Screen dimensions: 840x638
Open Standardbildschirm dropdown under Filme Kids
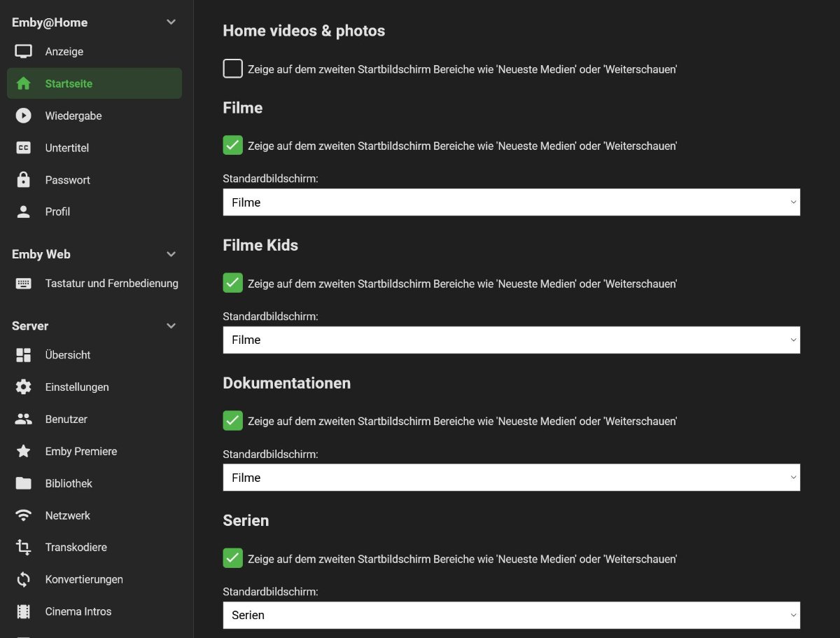point(511,340)
